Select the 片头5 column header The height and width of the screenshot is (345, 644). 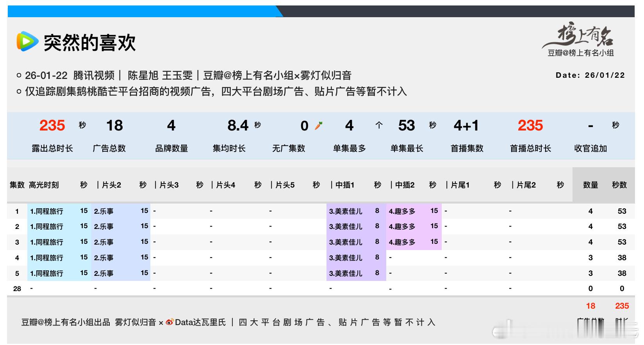tap(285, 185)
